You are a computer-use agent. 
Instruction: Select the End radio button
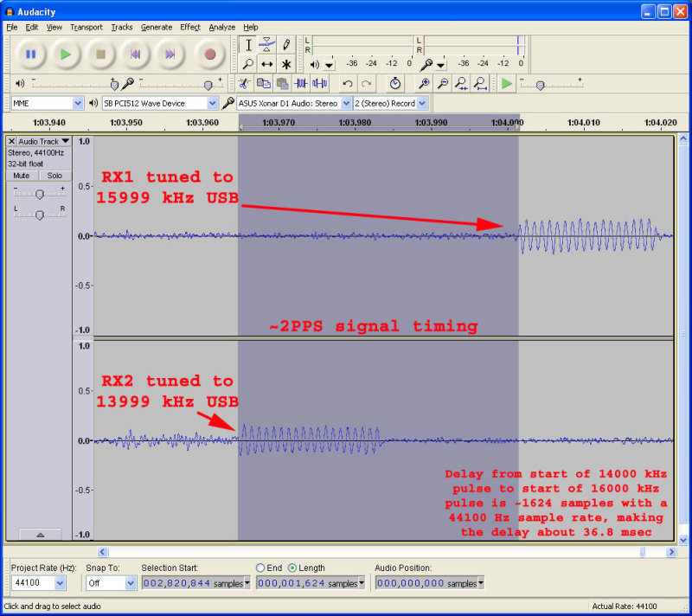click(260, 568)
